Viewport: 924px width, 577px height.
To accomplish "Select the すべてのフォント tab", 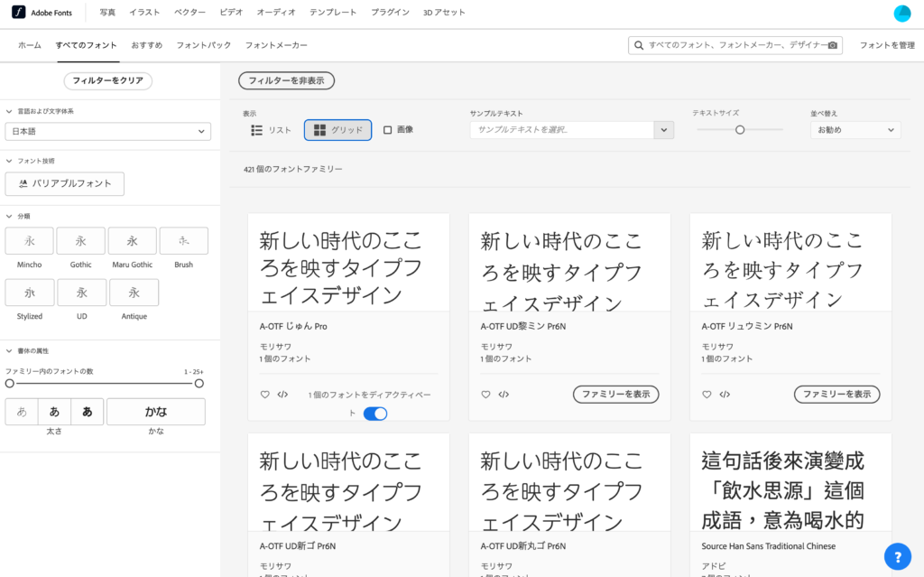I will (x=86, y=45).
